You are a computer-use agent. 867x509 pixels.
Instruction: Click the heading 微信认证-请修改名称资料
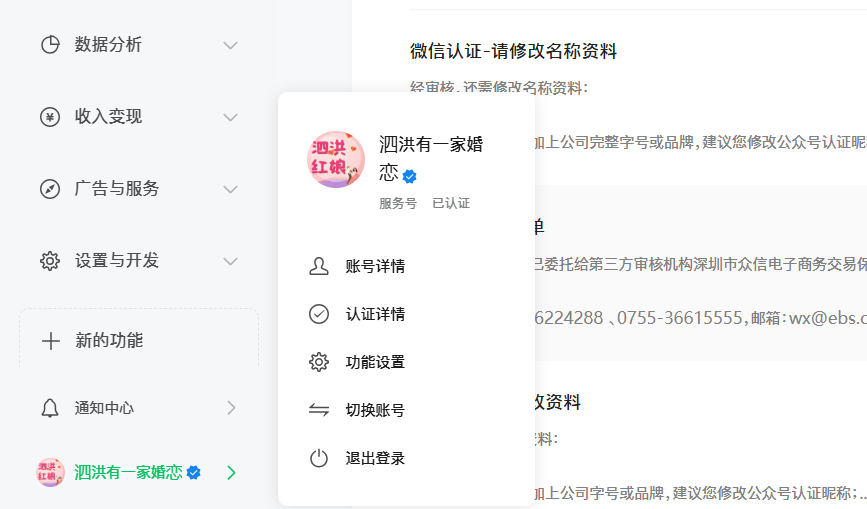tap(513, 51)
